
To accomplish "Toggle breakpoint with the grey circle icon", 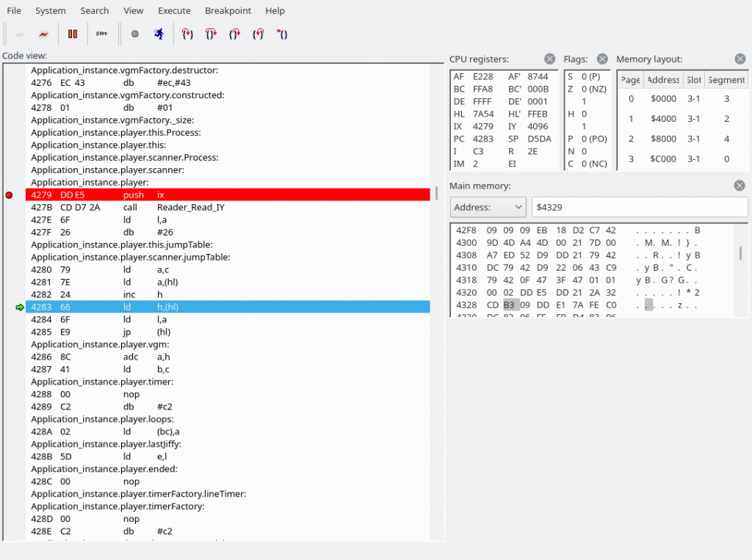I will click(135, 34).
